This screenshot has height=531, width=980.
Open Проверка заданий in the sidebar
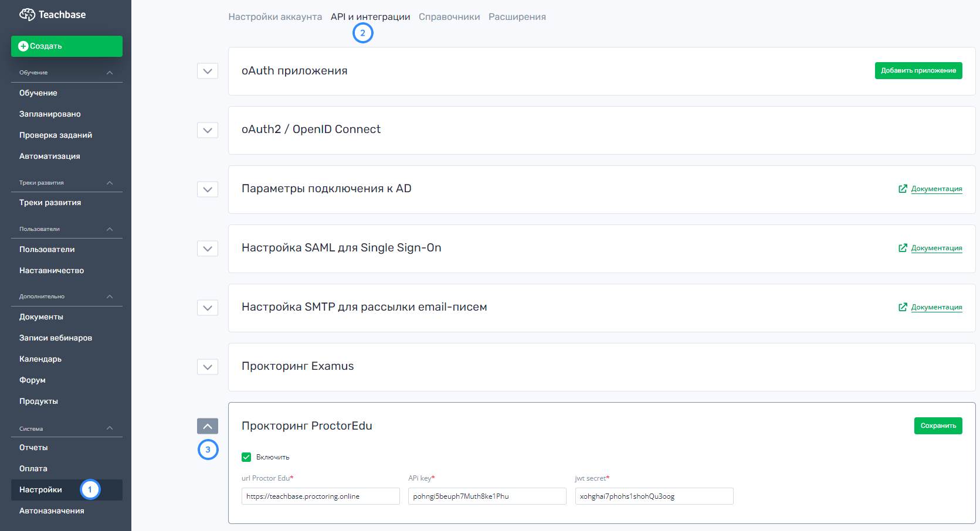56,135
